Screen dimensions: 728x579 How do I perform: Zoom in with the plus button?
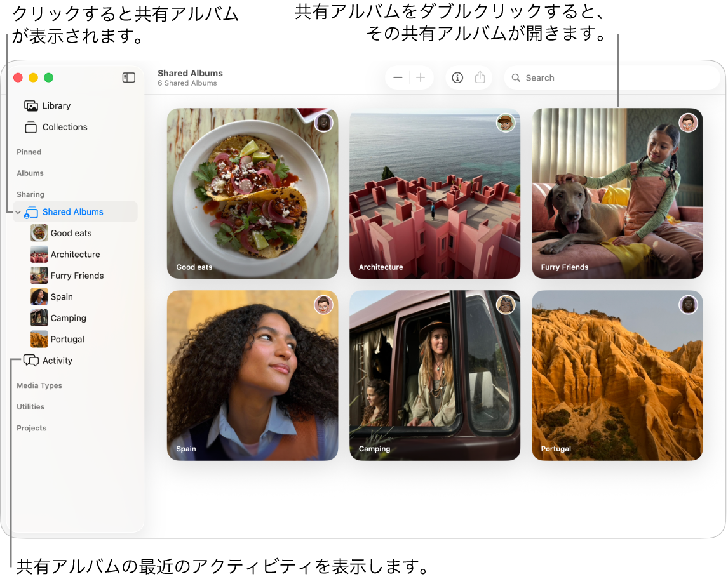(x=421, y=77)
